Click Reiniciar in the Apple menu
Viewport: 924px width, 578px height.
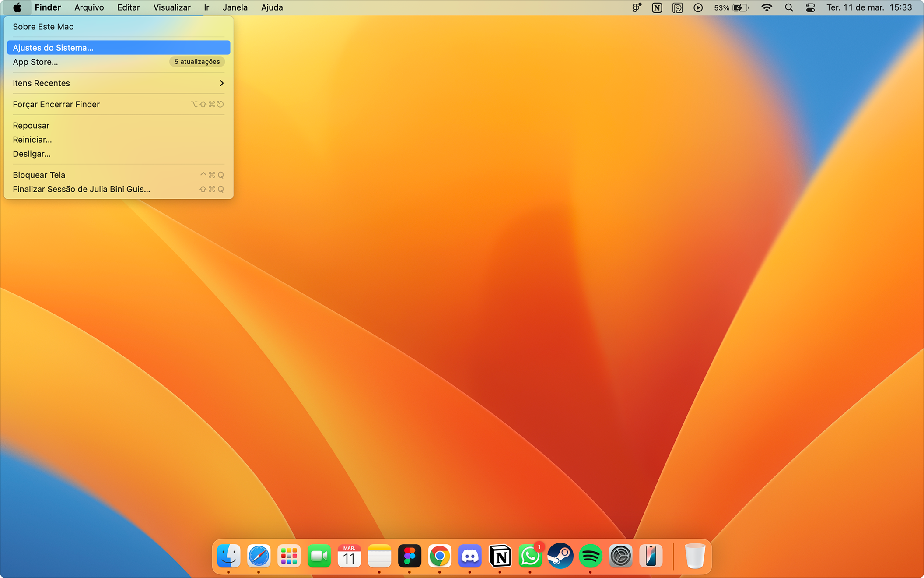pyautogui.click(x=32, y=140)
